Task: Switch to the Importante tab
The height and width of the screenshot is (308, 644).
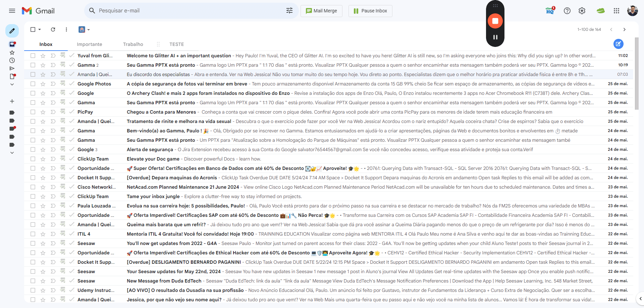Action: 89,44
